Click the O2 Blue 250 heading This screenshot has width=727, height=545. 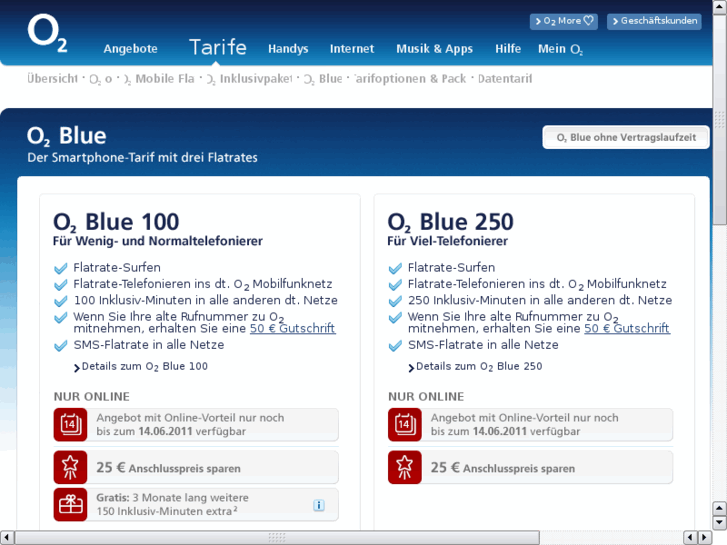pos(451,222)
